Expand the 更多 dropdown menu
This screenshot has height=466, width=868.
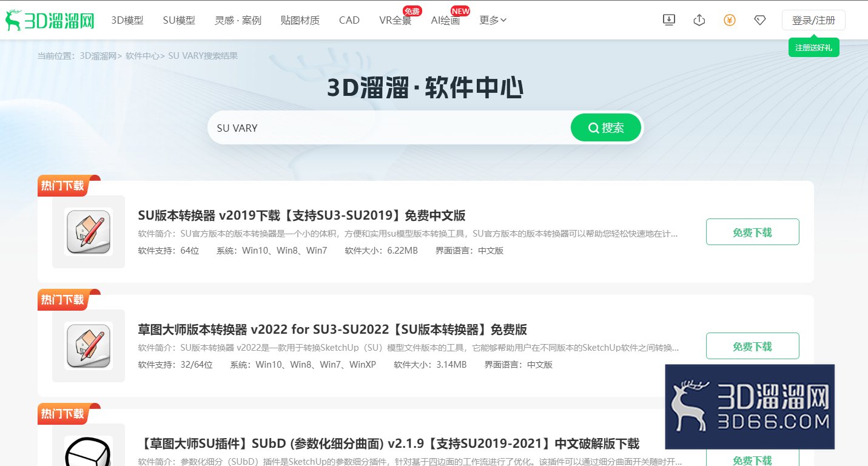(x=493, y=20)
